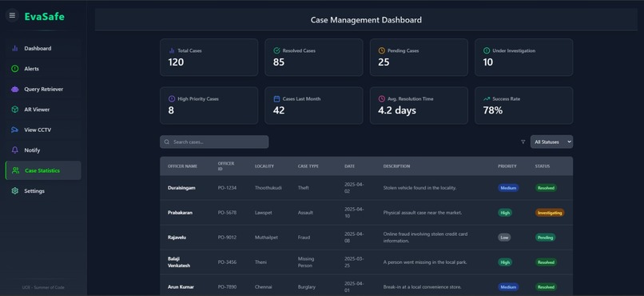This screenshot has height=296, width=644.
Task: Click Resolved status in Balaji Venkatesh row
Action: click(546, 262)
